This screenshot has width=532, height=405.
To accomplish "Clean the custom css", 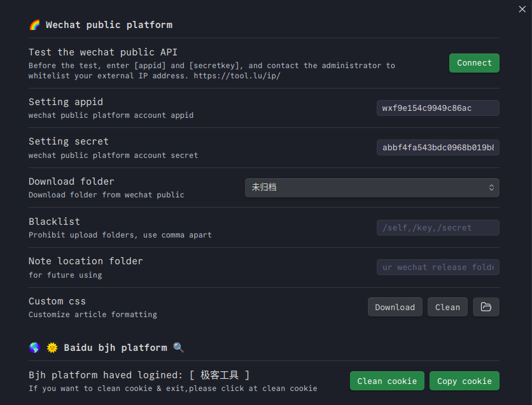I will pos(447,307).
